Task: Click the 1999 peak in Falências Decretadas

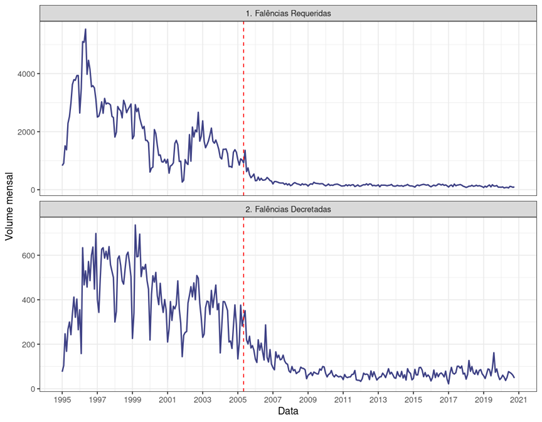Action: pos(135,225)
